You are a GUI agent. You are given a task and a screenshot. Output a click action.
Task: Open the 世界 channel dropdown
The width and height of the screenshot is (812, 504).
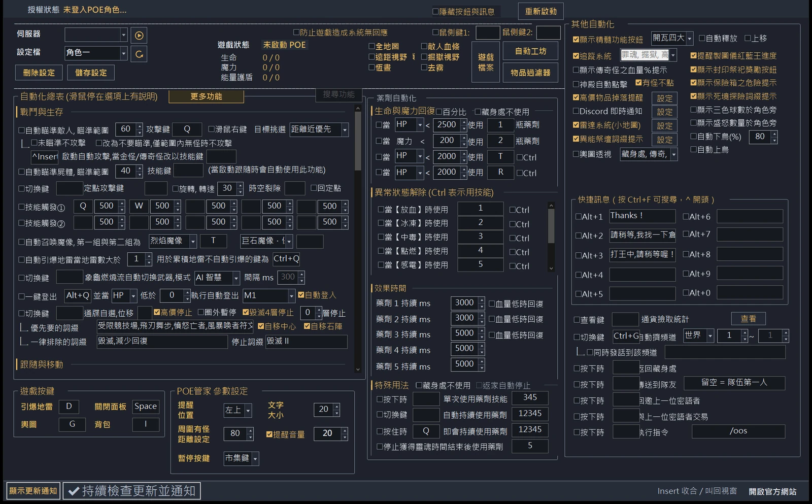(698, 335)
